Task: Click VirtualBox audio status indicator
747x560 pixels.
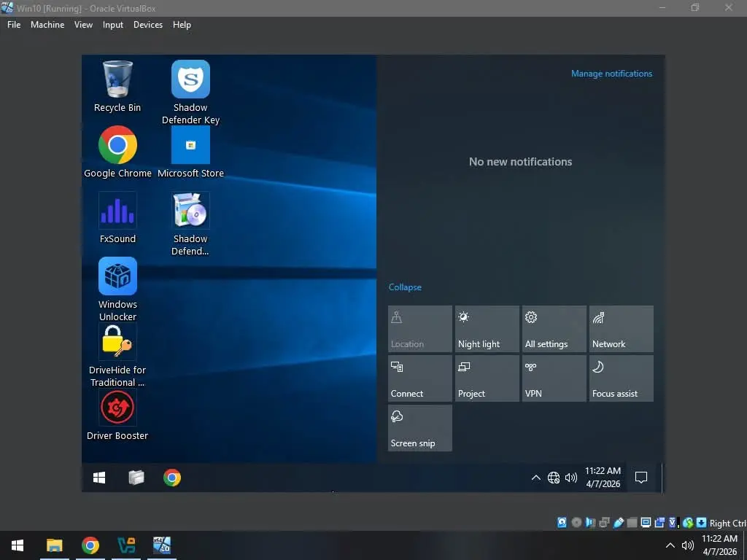Action: [x=590, y=522]
